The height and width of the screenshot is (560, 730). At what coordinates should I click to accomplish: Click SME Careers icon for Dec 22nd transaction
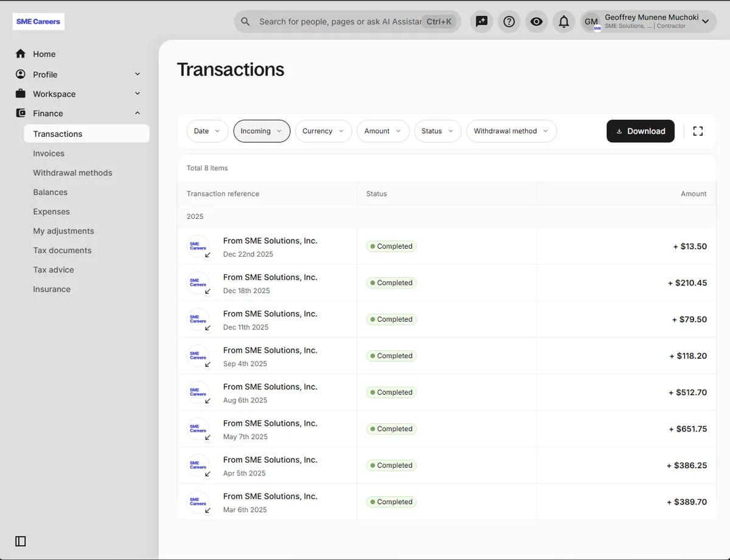tap(198, 246)
